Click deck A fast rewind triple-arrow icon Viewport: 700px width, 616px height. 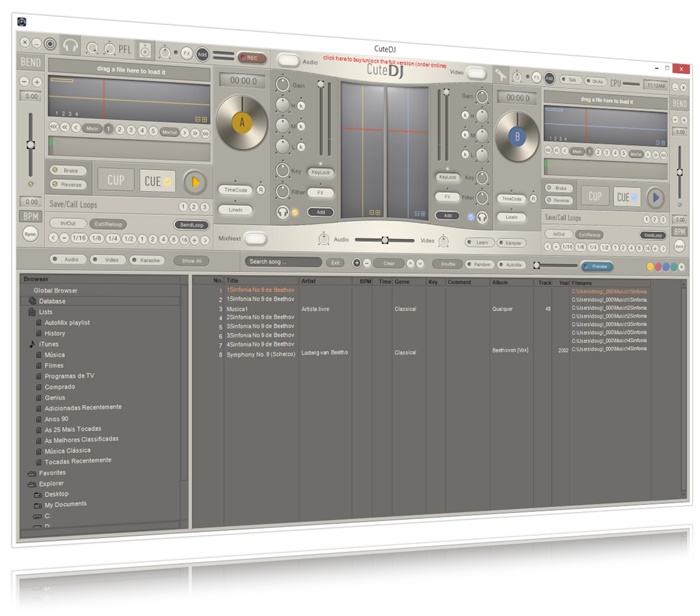[54, 127]
